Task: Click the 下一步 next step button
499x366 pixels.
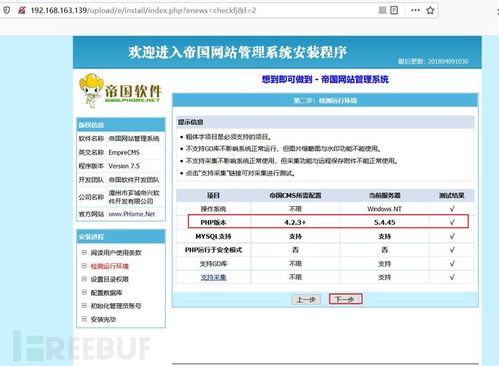Action: tap(345, 299)
